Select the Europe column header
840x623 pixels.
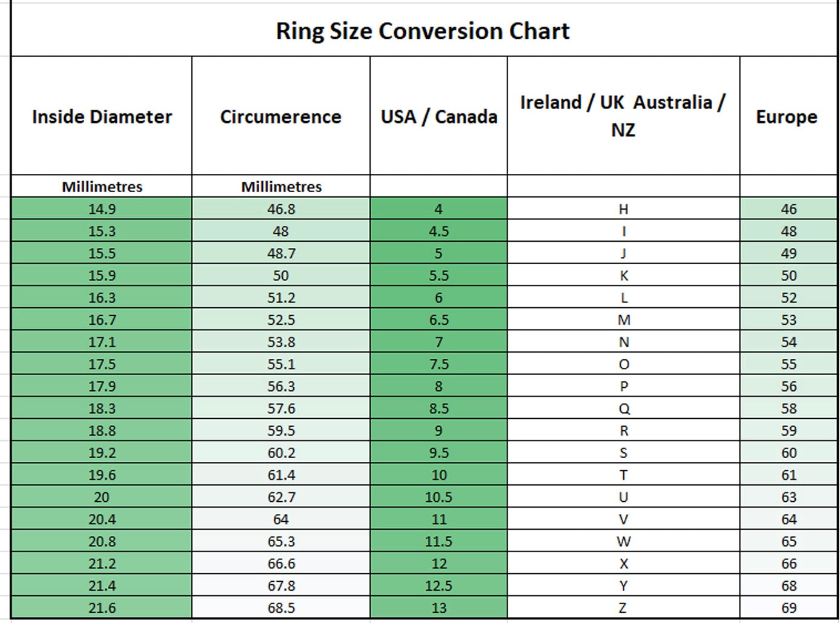pyautogui.click(x=786, y=116)
